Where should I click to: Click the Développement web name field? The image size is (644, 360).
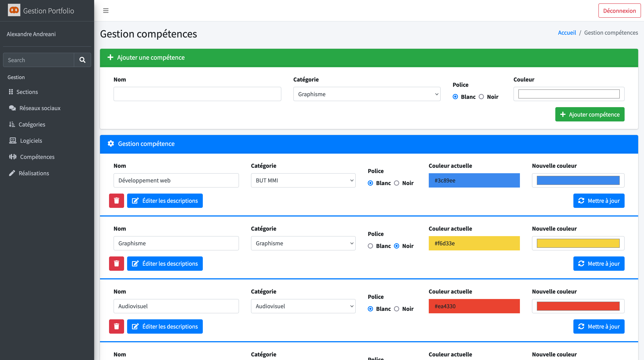point(176,180)
